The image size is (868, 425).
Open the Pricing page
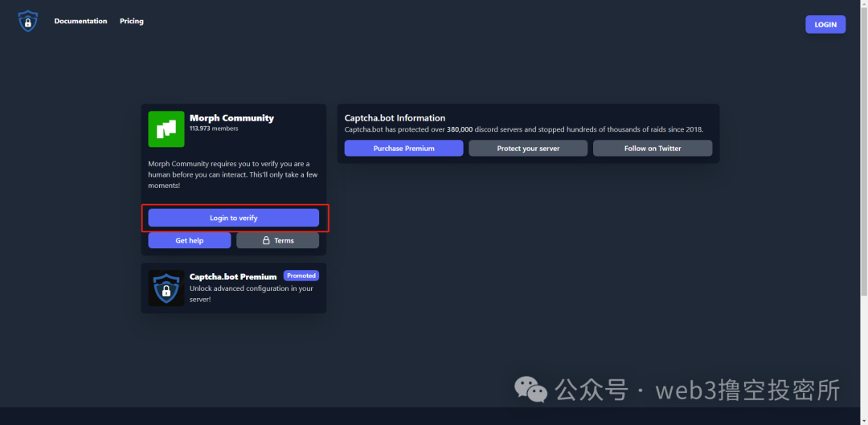[132, 22]
